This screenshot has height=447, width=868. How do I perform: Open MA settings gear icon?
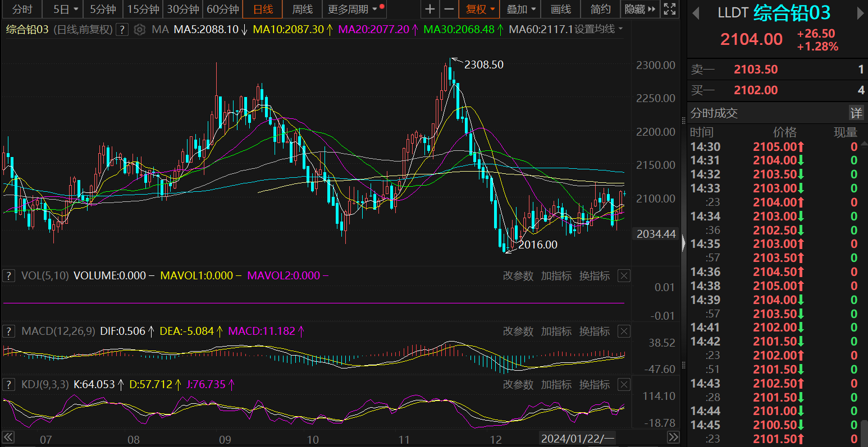(x=140, y=29)
